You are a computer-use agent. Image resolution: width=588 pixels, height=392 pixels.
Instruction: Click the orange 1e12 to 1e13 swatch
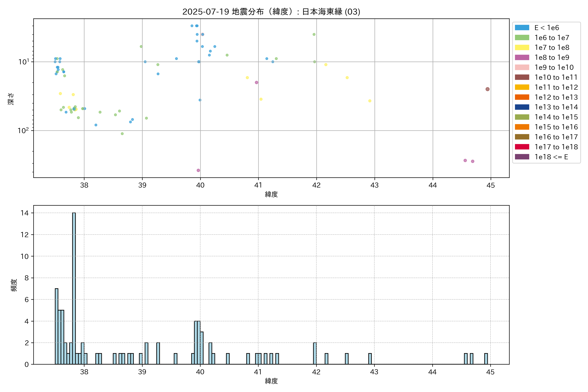522,97
